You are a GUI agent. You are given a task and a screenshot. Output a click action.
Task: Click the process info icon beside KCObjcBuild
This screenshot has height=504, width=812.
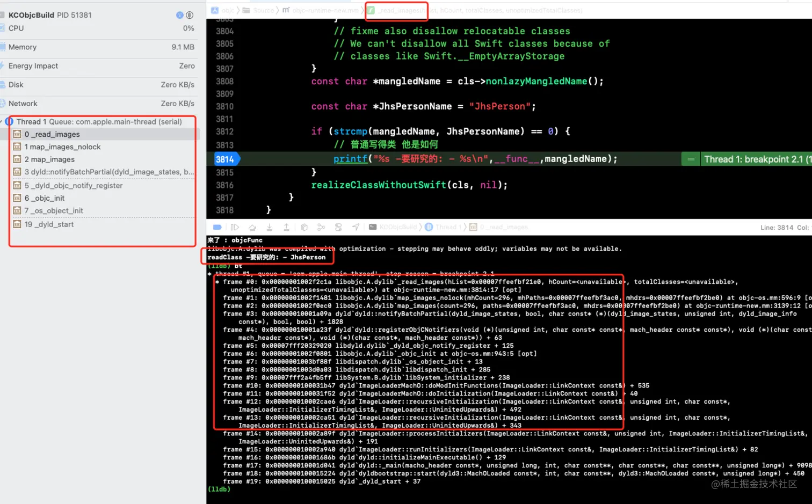[x=180, y=15]
